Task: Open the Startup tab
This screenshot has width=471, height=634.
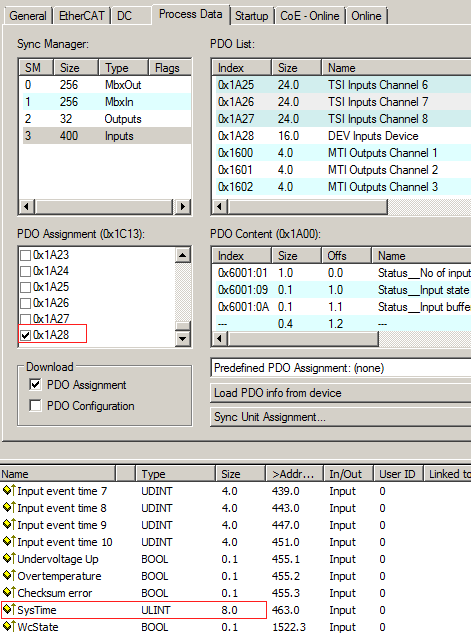Action: click(x=251, y=16)
